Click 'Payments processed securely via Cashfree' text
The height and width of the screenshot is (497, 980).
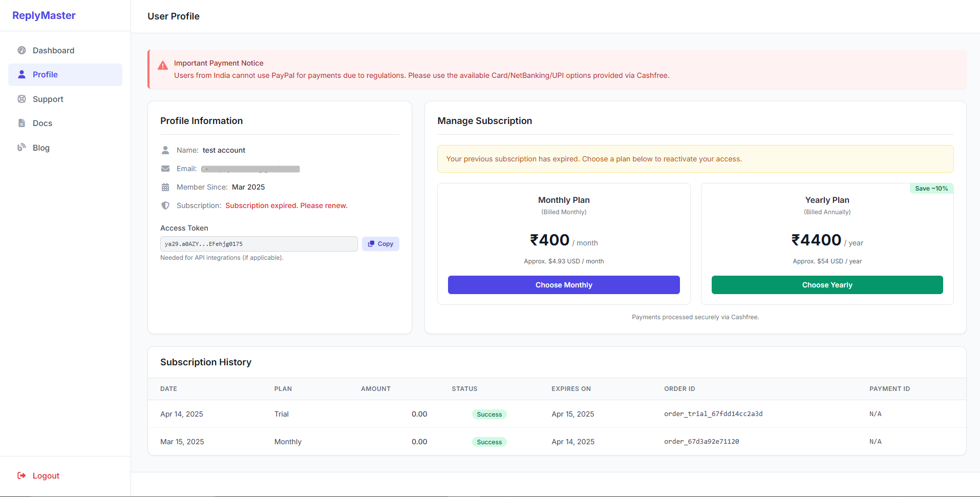[x=695, y=317]
